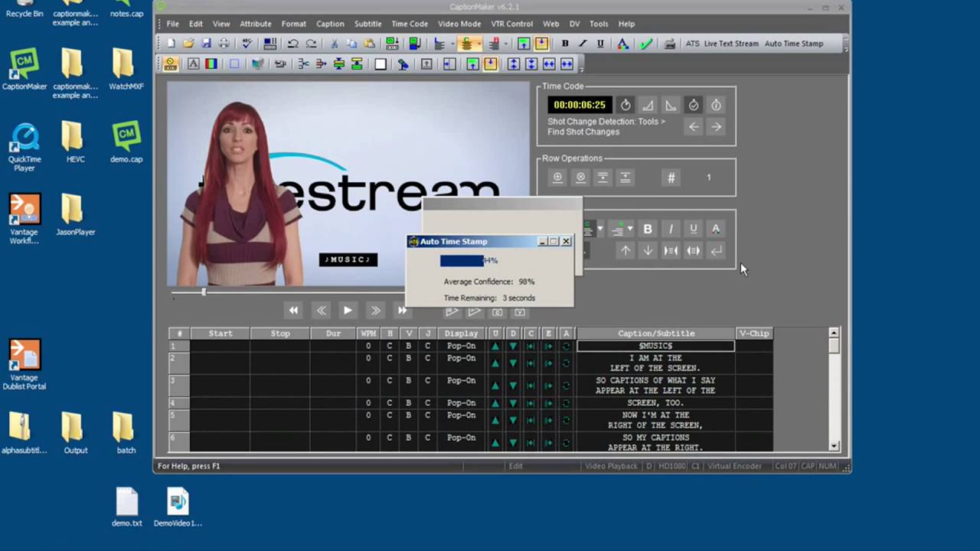The height and width of the screenshot is (551, 980).
Task: Move caption down with down arrow button
Action: point(648,250)
